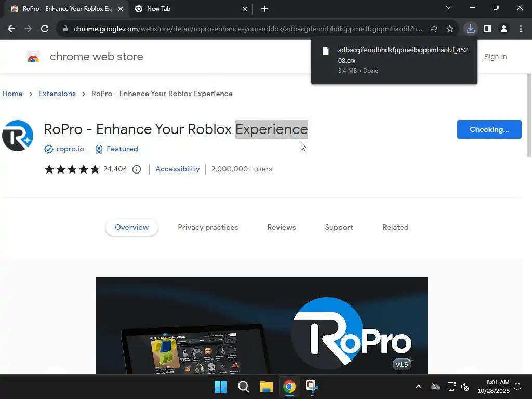Viewport: 532px width, 399px height.
Task: Open the Chrome profile icon
Action: pyautogui.click(x=504, y=29)
